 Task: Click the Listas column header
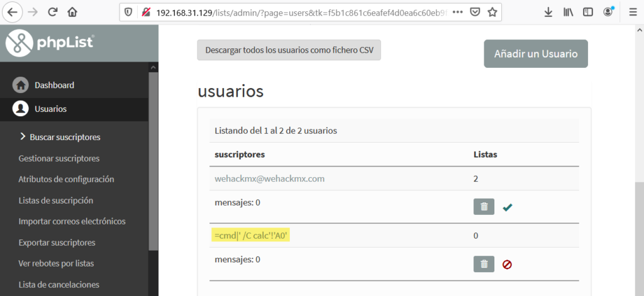click(x=485, y=155)
